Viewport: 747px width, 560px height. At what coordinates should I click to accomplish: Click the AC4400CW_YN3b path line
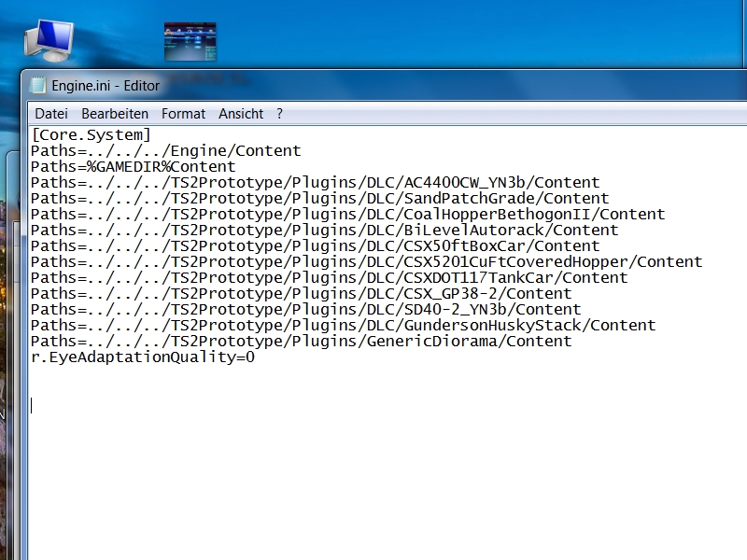(316, 182)
